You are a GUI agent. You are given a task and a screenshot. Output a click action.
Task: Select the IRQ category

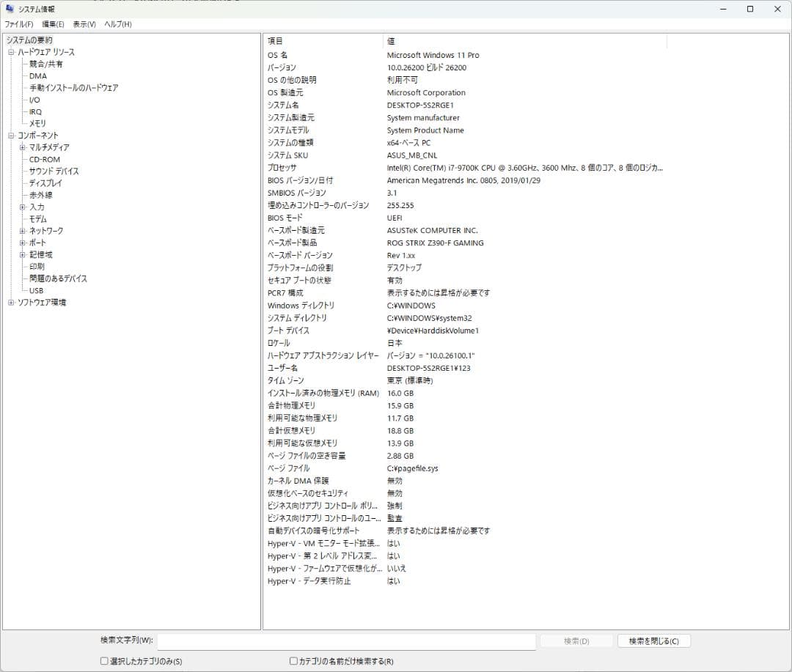(35, 111)
